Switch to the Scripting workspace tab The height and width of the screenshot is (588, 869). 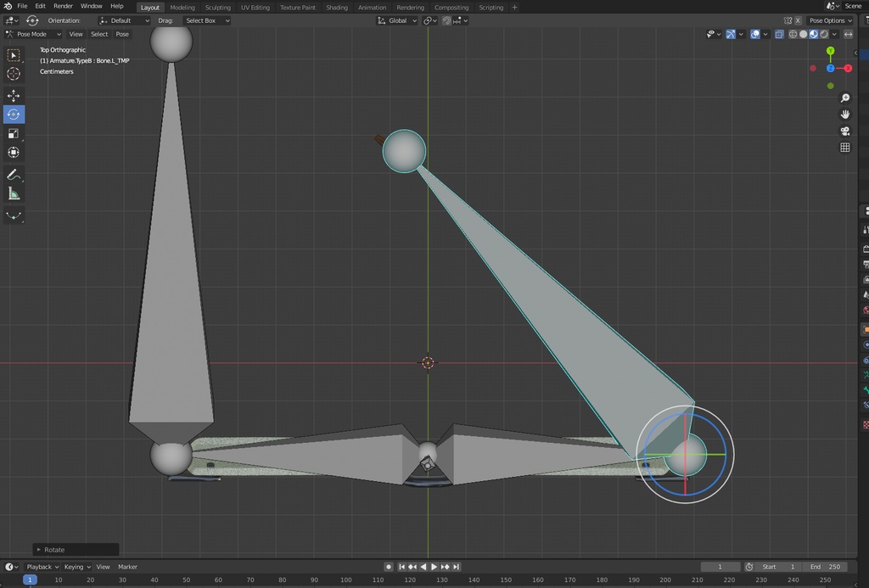click(491, 7)
